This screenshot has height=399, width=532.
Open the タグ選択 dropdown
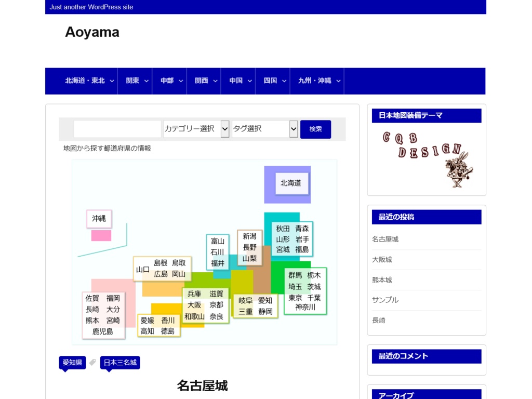(x=265, y=129)
